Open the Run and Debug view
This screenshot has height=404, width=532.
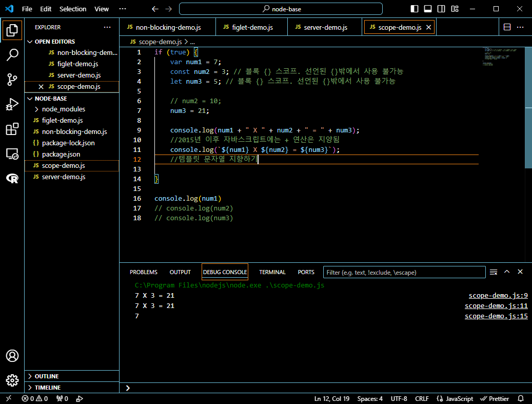click(x=12, y=104)
